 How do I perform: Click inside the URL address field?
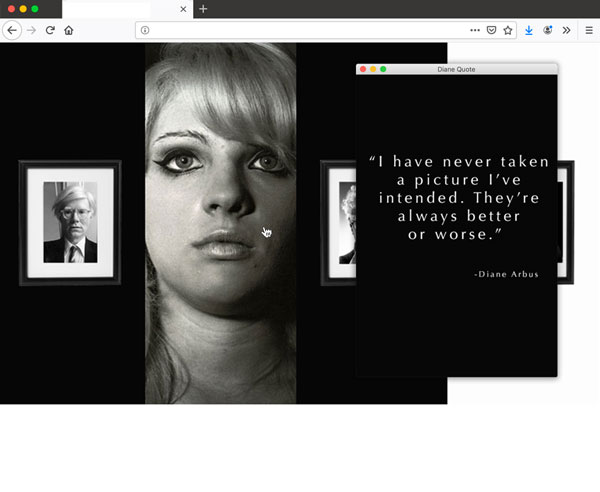point(300,30)
